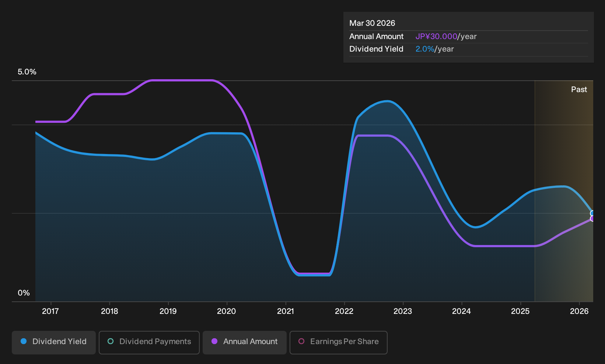Toggle the Dividend Yield legend button

coord(54,342)
